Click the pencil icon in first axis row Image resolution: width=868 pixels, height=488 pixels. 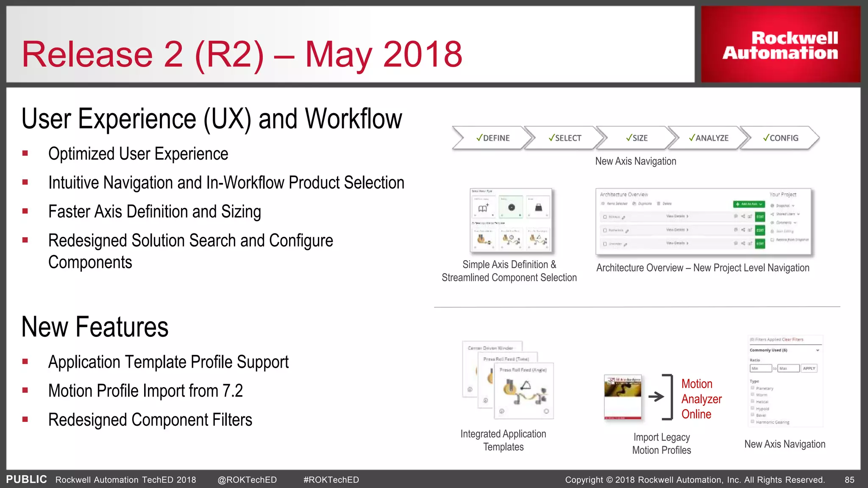tap(623, 218)
